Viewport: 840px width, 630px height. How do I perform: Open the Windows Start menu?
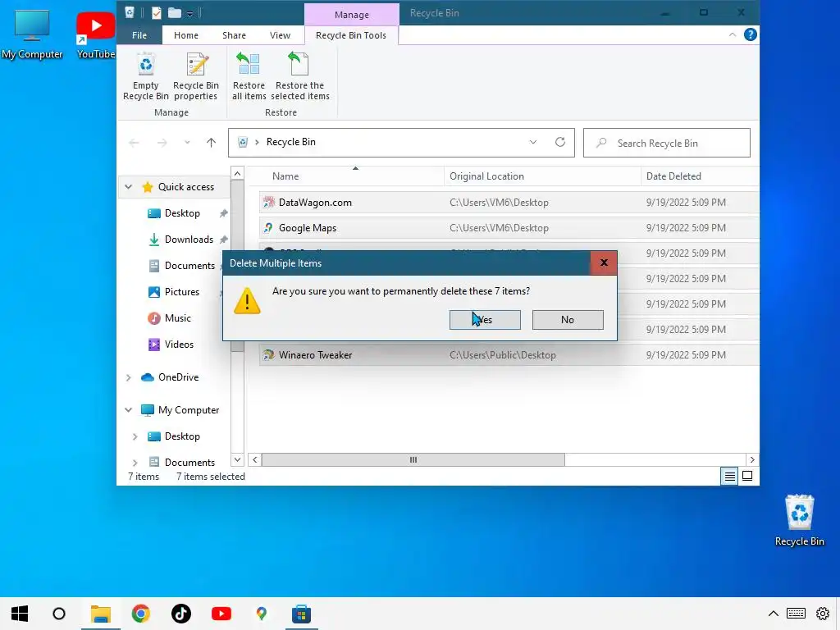(20, 614)
